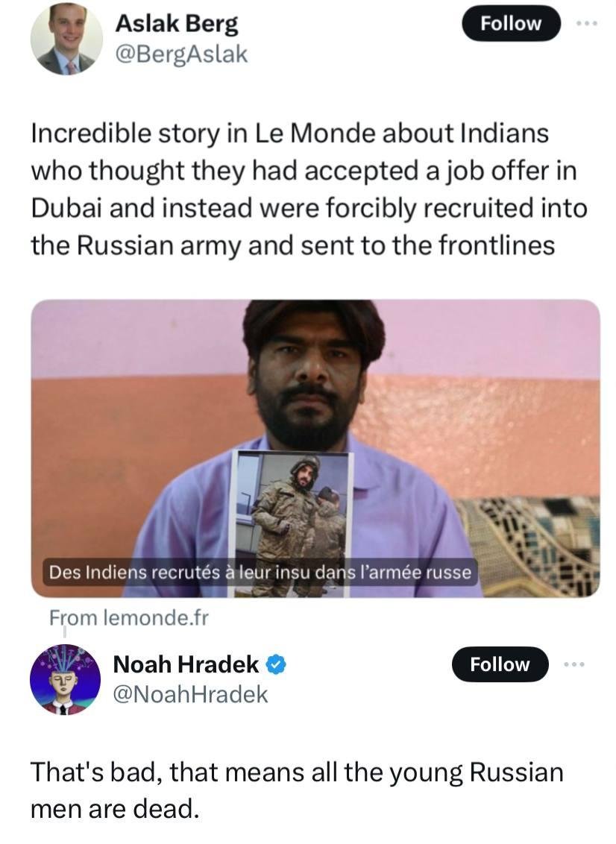Click the Noah Hradek display name
Screen dimensions: 616x844
coord(186,664)
